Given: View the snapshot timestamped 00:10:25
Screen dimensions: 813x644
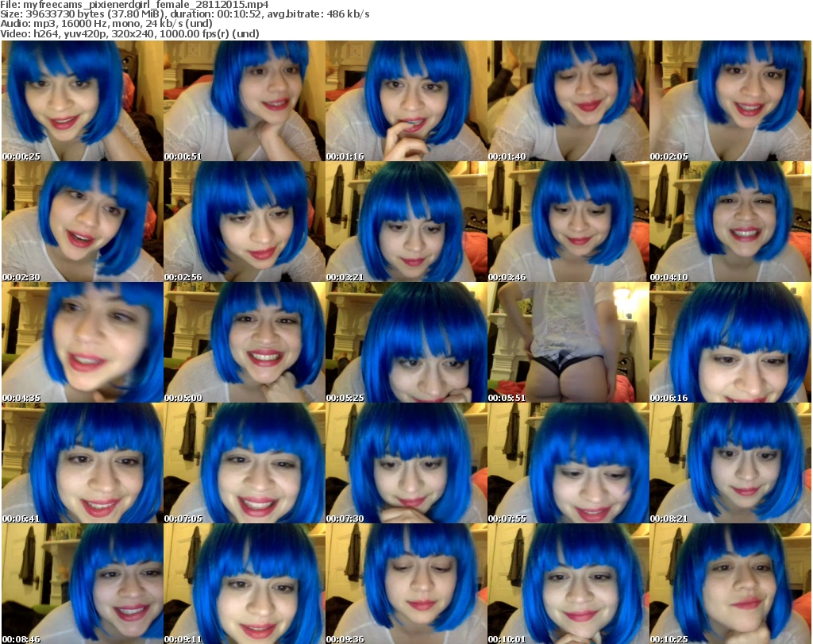Looking at the screenshot, I should click(730, 584).
